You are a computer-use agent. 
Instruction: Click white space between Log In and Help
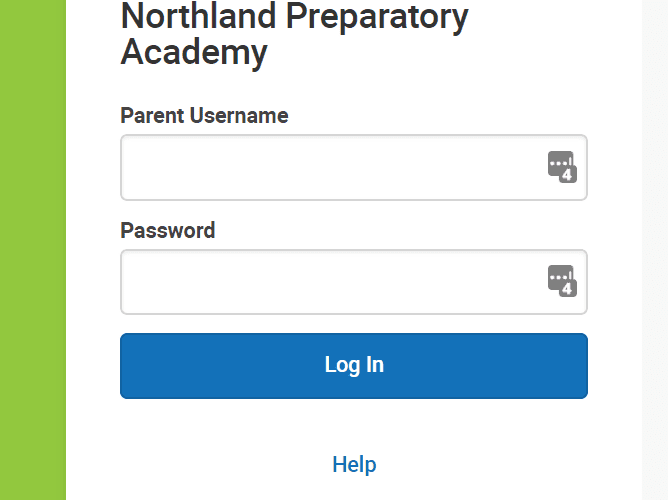(x=354, y=426)
